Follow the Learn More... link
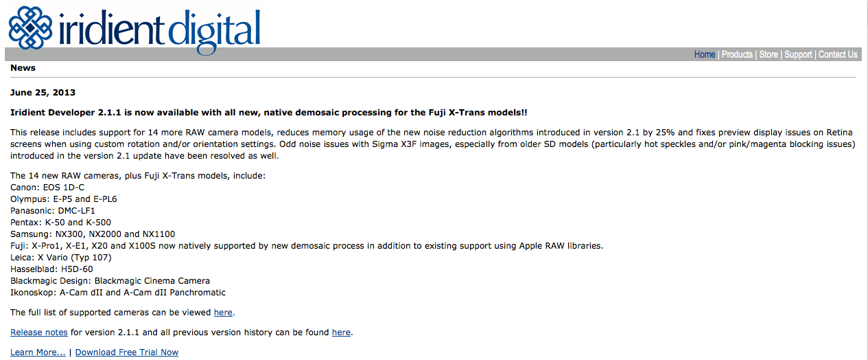 (38, 352)
